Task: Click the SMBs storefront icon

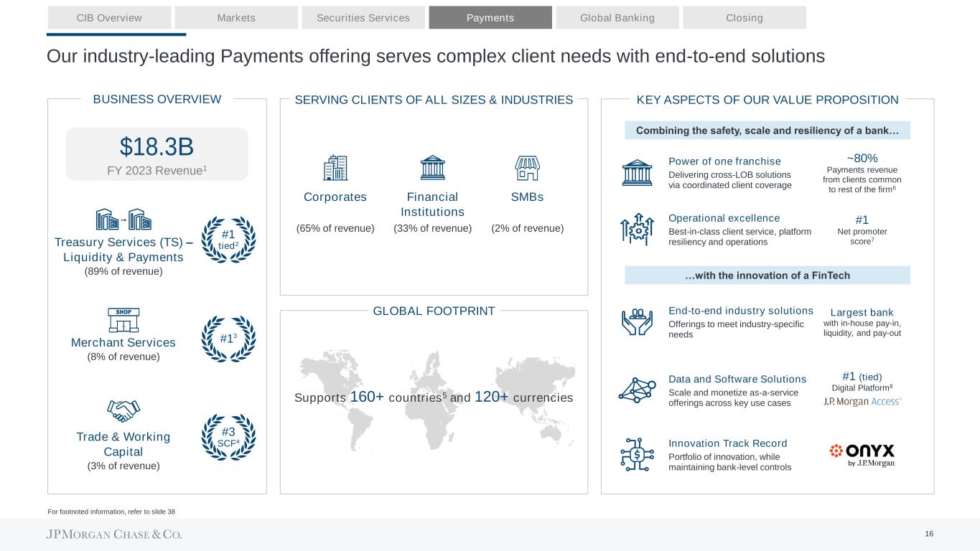Action: pos(528,168)
